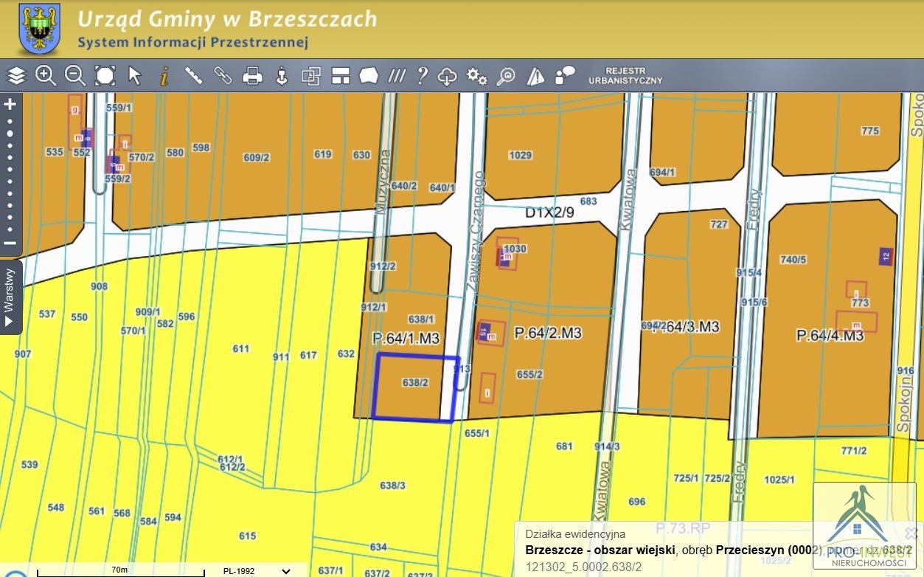The height and width of the screenshot is (577, 924).
Task: Click parcel label 611
Action: pos(241,349)
